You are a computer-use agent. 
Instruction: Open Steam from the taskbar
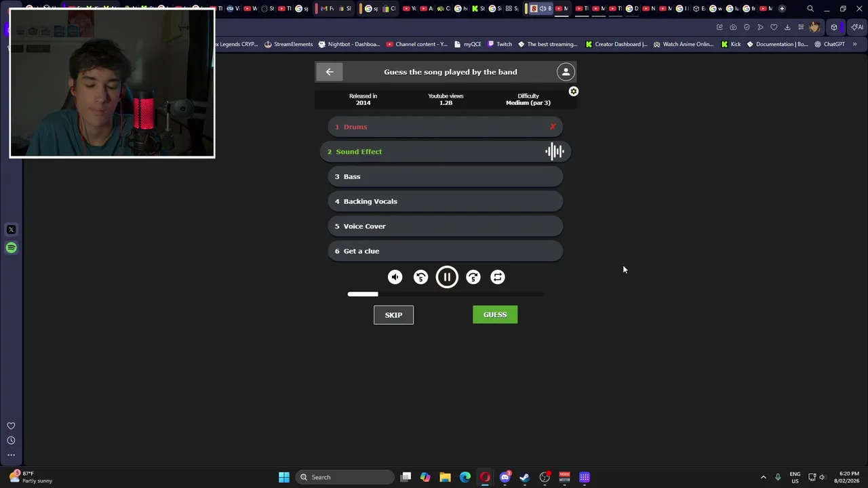pos(524,477)
